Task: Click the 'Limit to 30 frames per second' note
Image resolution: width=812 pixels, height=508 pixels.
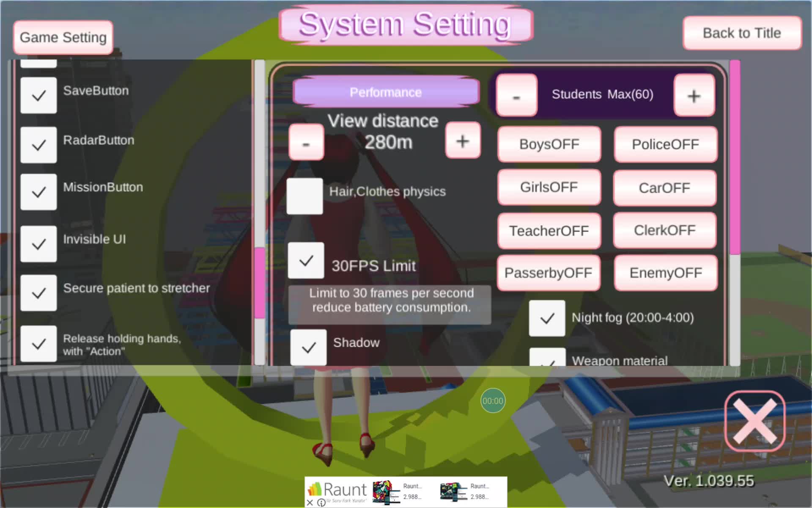Action: click(x=390, y=304)
